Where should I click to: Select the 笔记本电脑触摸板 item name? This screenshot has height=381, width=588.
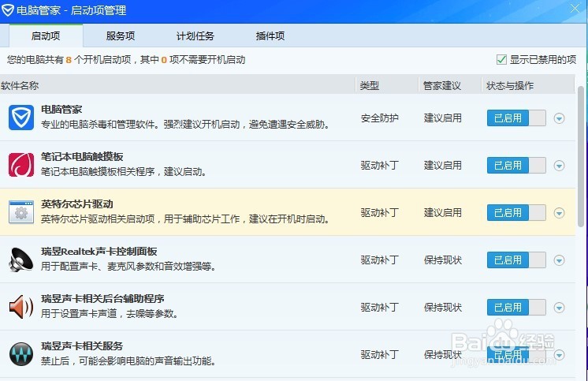coord(82,156)
